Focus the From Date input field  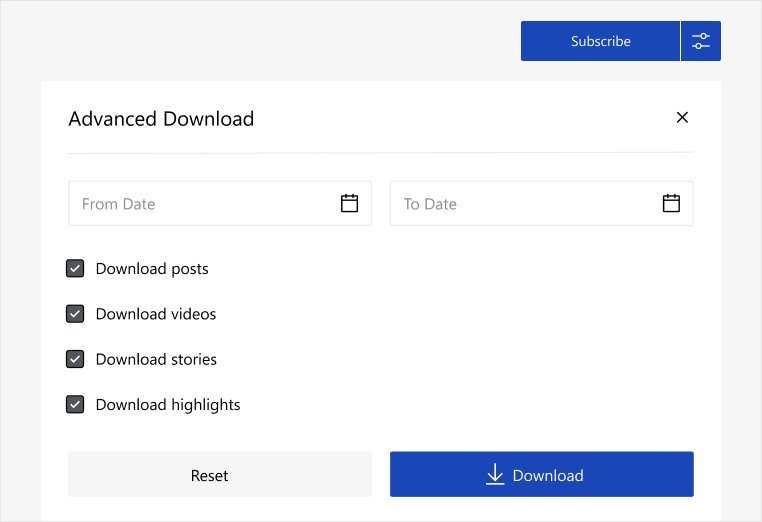200,204
